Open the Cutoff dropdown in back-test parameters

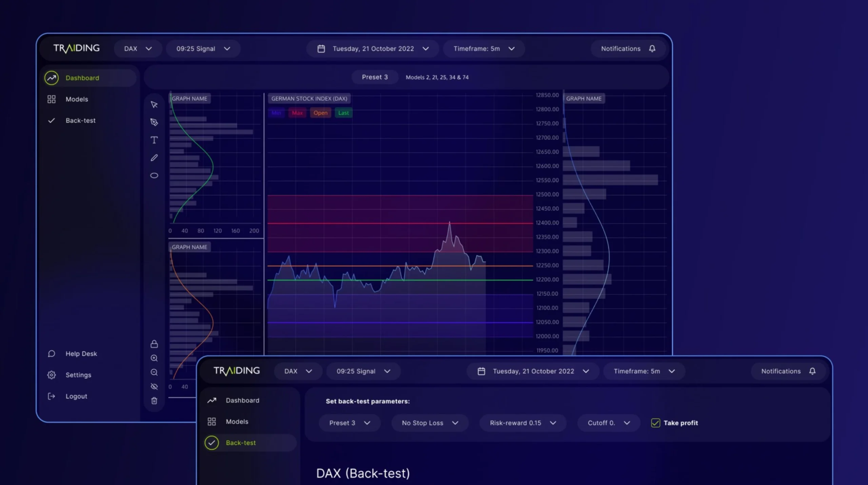pyautogui.click(x=609, y=423)
